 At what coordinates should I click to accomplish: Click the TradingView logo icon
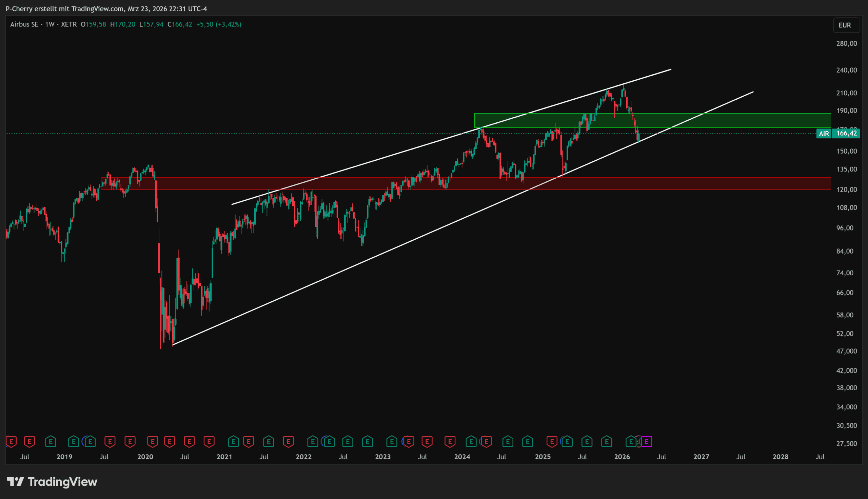15,482
